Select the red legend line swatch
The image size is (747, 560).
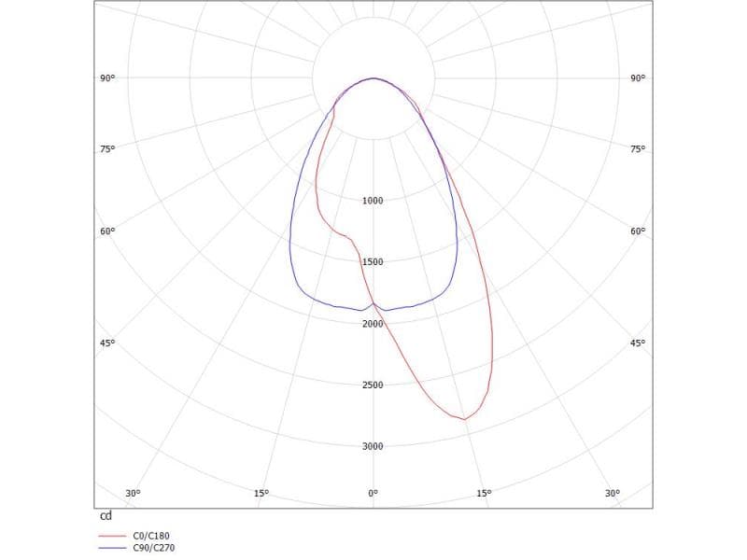112,536
